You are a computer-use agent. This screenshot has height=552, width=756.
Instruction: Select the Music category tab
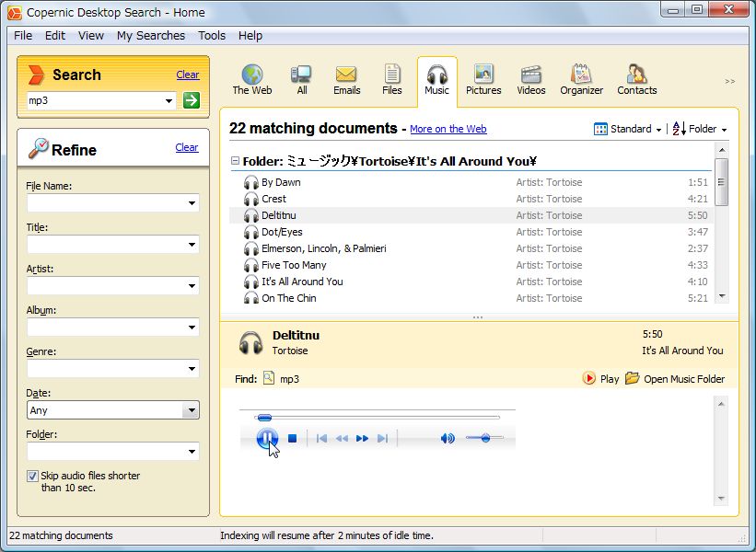(436, 80)
